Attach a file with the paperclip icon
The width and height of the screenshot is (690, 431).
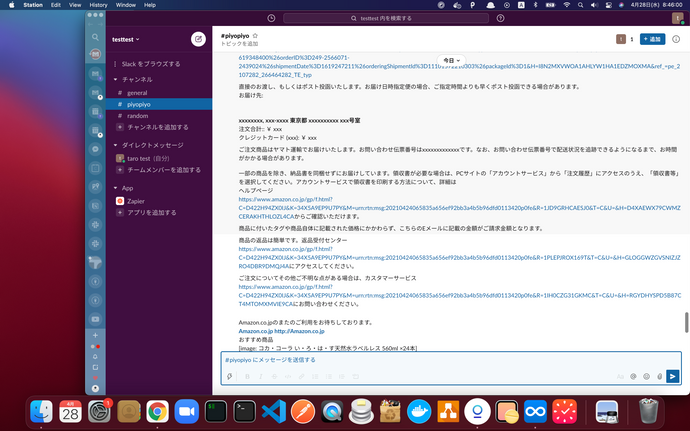pos(659,376)
